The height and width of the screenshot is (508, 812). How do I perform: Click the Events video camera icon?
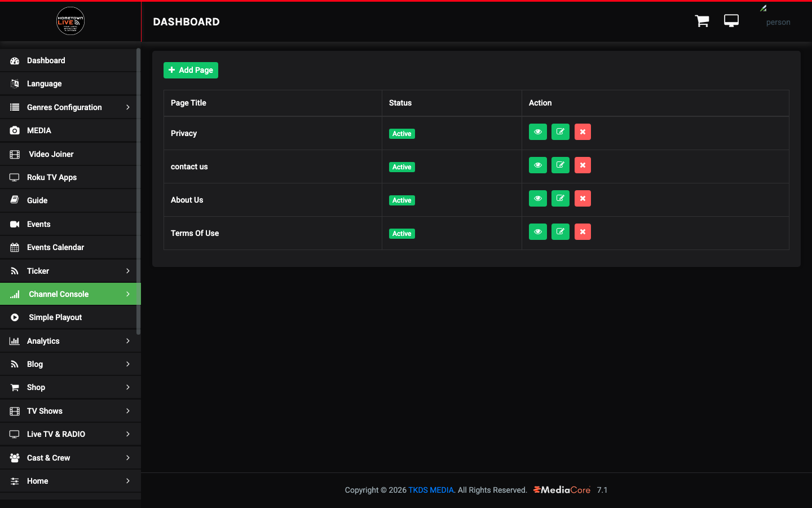[15, 224]
